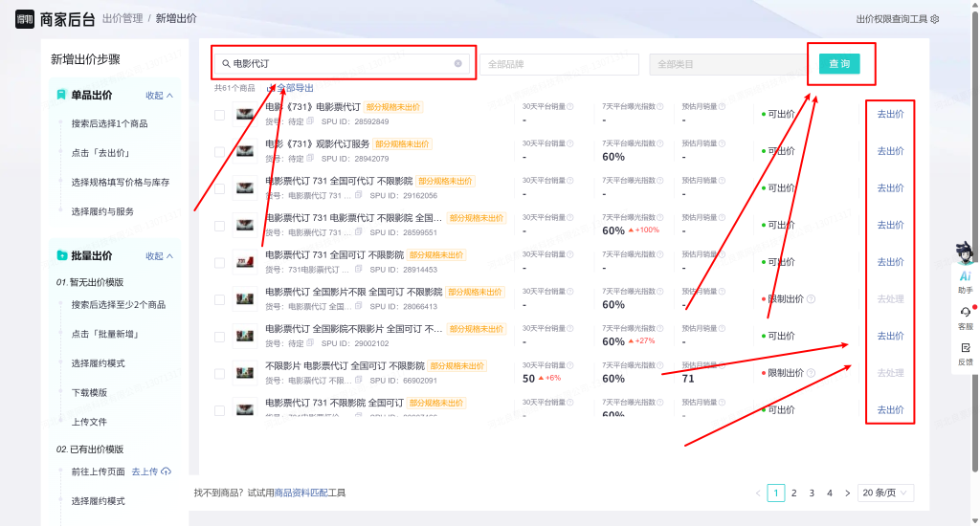Click 新增出价 breadcrumb item
Screen dimensions: 980x526
[176, 19]
